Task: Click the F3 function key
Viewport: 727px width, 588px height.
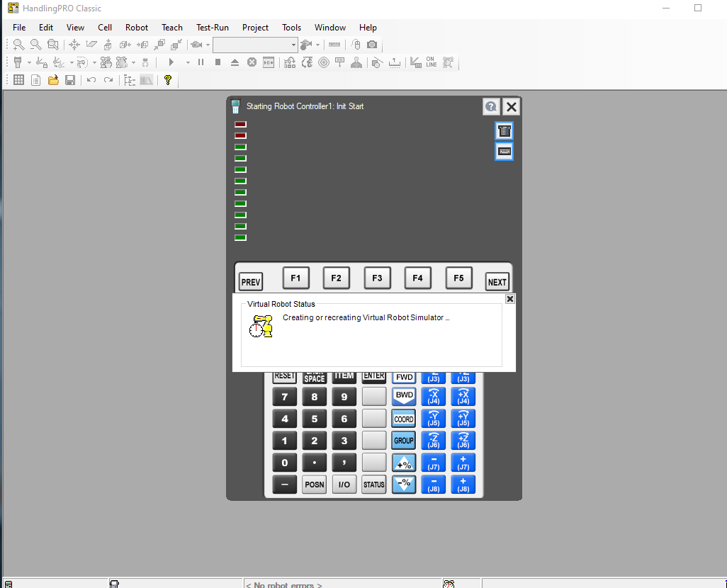Action: click(x=377, y=278)
